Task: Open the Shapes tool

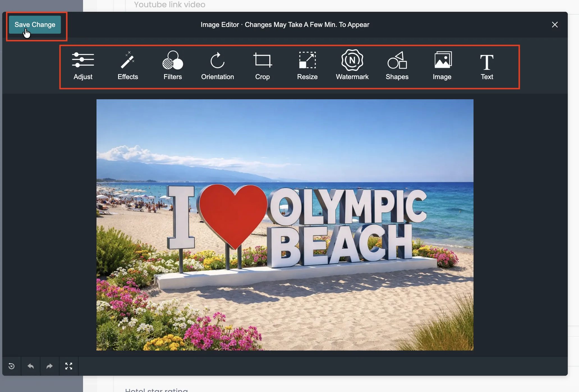Action: (397, 66)
